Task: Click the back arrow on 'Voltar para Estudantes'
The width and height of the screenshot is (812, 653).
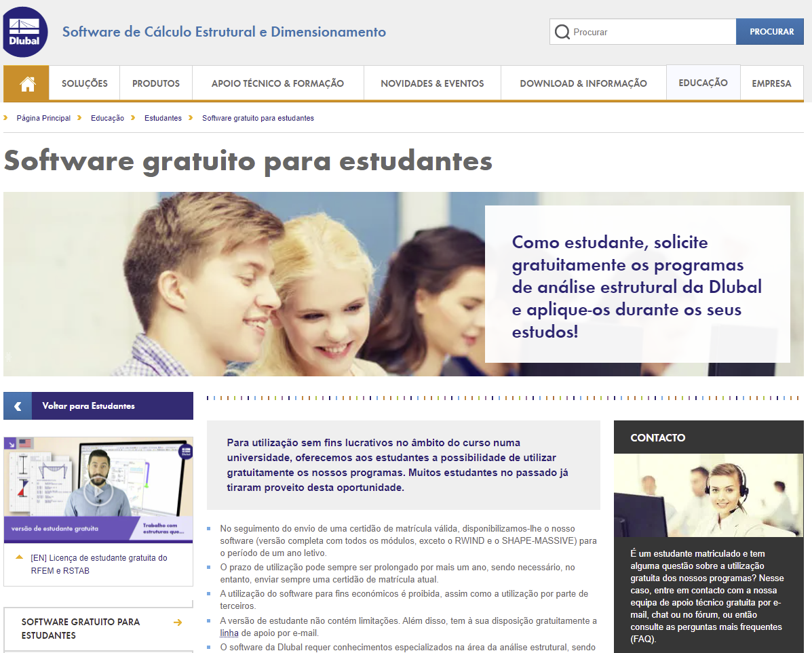Action: point(17,405)
